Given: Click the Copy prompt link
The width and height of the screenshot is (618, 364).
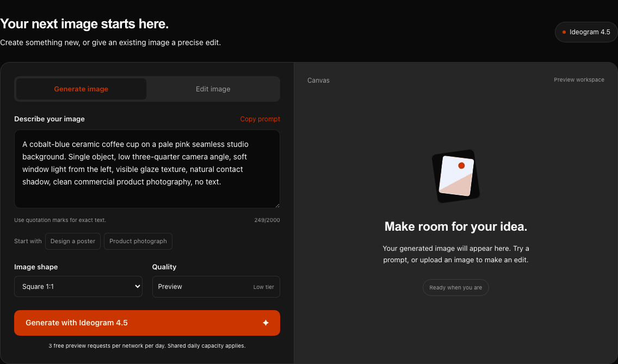Looking at the screenshot, I should click(260, 119).
